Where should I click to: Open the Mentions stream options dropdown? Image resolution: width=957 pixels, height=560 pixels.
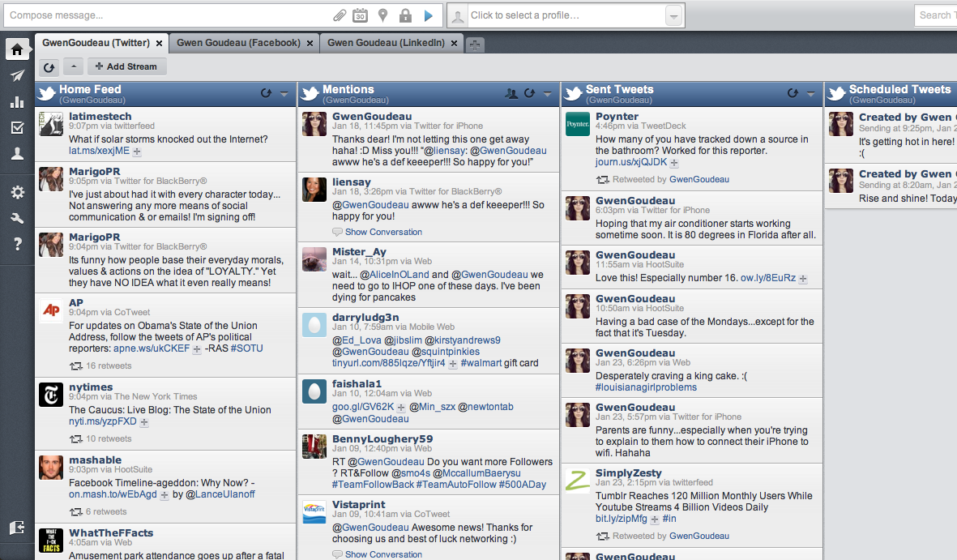coord(548,93)
